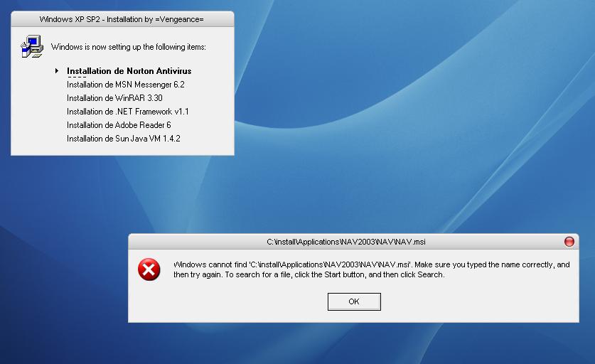This screenshot has width=595, height=364.
Task: Select 'Installation de Norton Antivirus' item
Action: pos(129,71)
